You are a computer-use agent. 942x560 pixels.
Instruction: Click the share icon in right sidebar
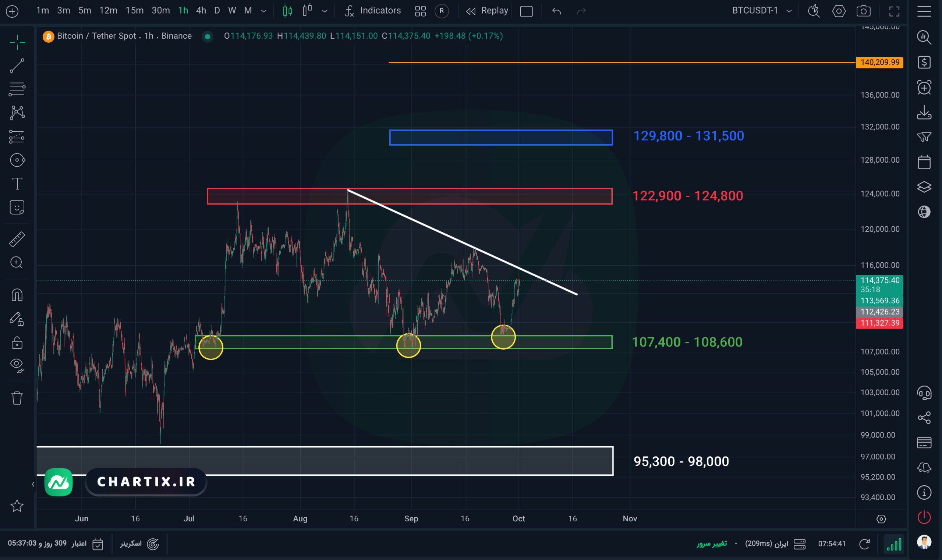click(924, 417)
